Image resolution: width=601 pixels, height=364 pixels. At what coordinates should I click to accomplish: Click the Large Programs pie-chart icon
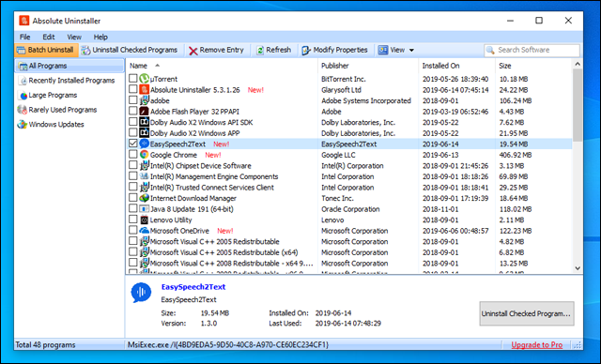(x=23, y=96)
